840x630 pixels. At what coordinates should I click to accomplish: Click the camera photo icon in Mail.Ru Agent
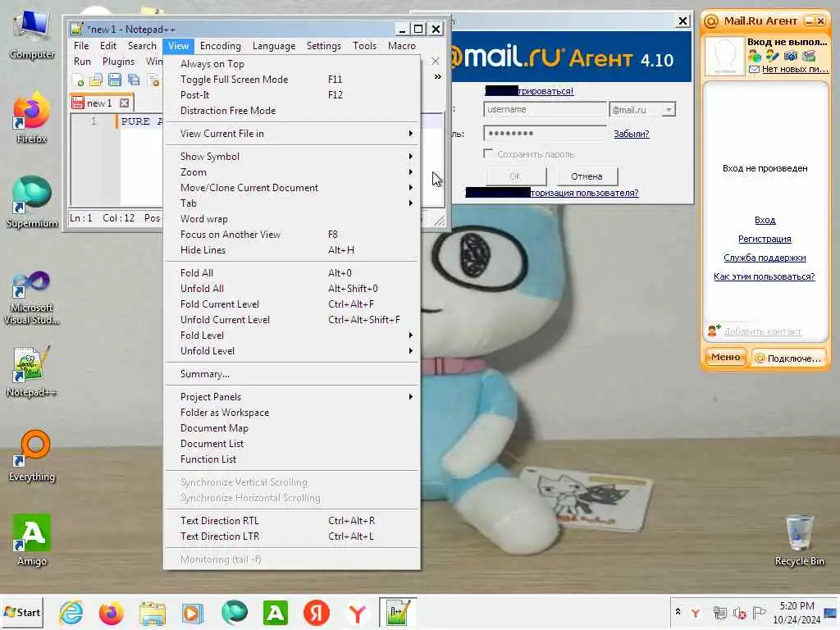coord(791,56)
